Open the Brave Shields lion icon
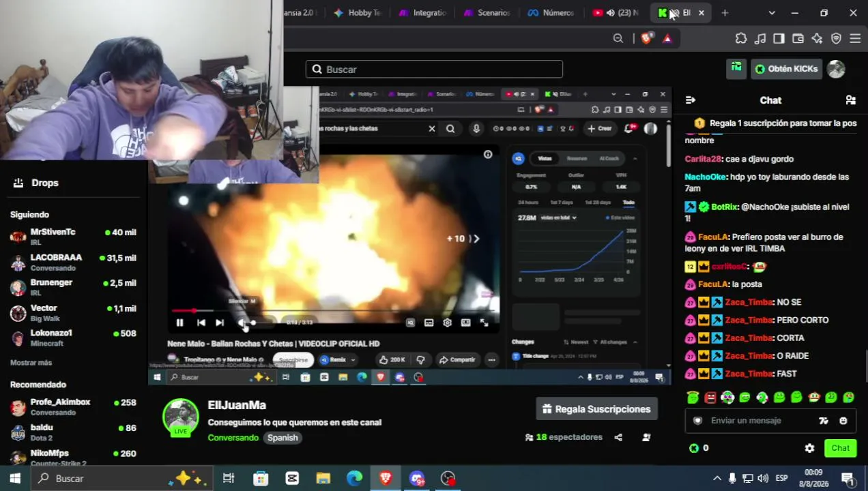This screenshot has height=491, width=868. point(646,39)
